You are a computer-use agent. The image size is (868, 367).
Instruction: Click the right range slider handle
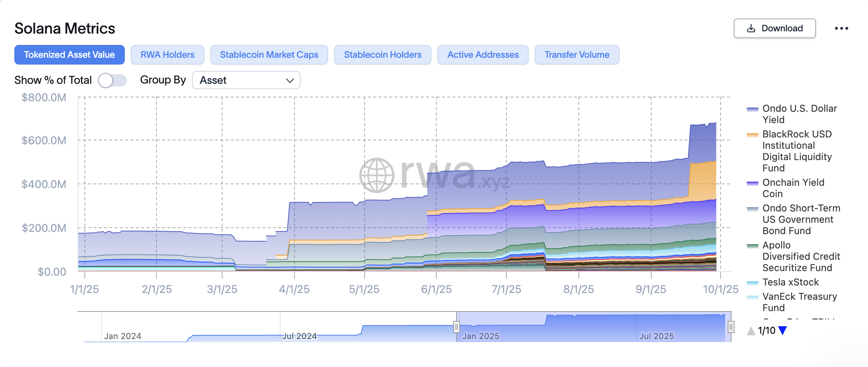tap(731, 327)
